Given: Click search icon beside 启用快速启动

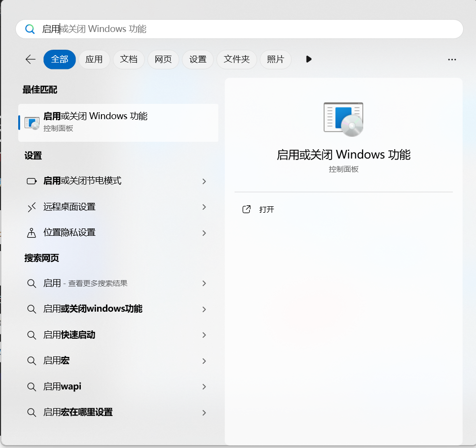Looking at the screenshot, I should (32, 335).
